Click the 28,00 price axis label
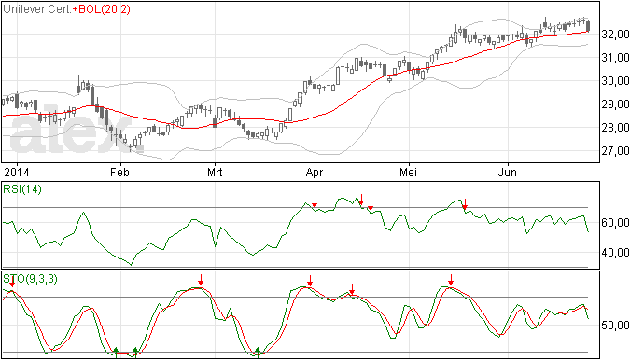 point(615,128)
